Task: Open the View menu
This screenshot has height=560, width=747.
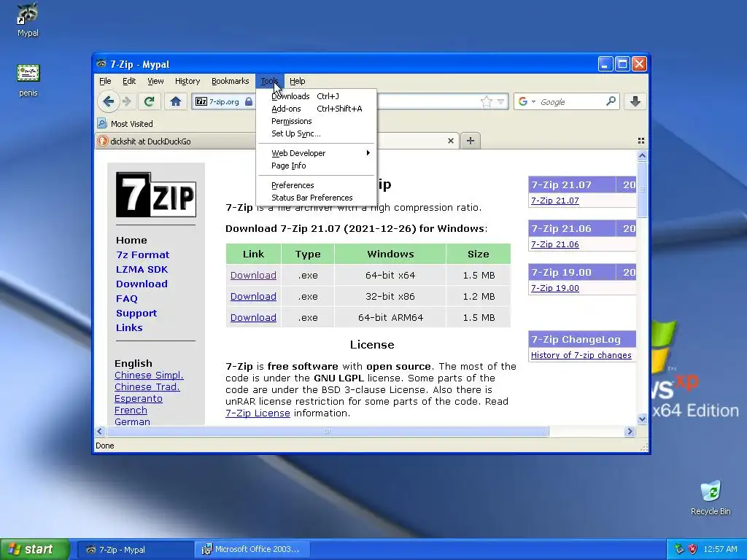Action: (155, 81)
